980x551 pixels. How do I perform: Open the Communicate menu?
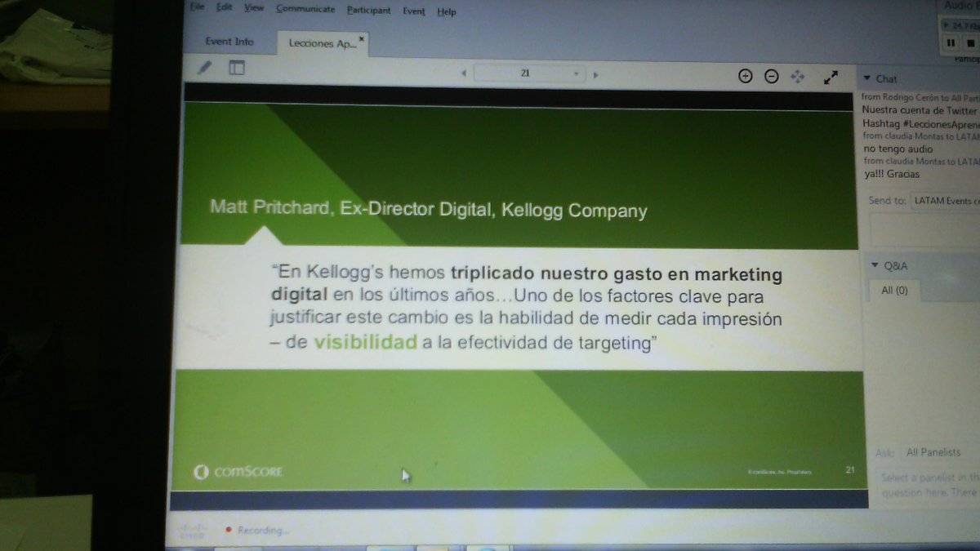pyautogui.click(x=305, y=9)
